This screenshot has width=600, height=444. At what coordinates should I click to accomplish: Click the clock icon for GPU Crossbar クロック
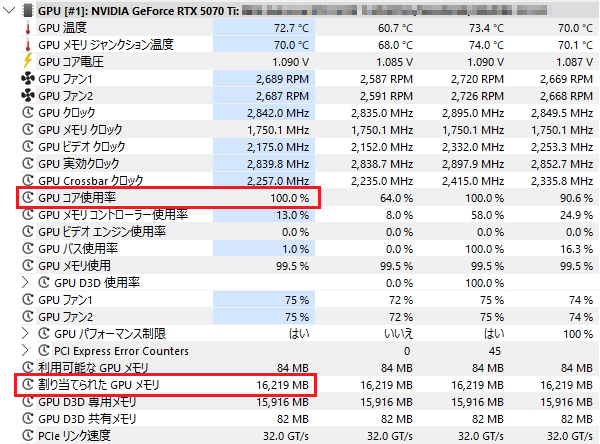[28, 180]
